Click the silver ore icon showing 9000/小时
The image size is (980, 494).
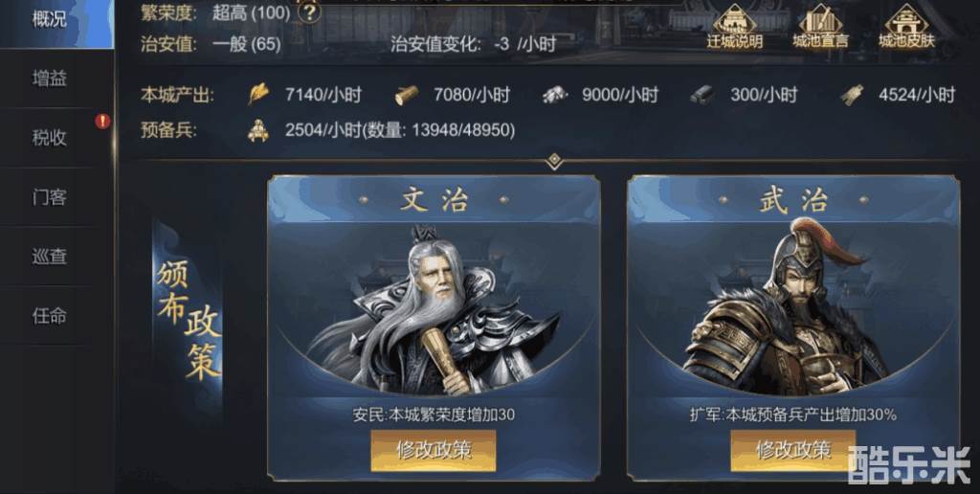click(x=554, y=95)
